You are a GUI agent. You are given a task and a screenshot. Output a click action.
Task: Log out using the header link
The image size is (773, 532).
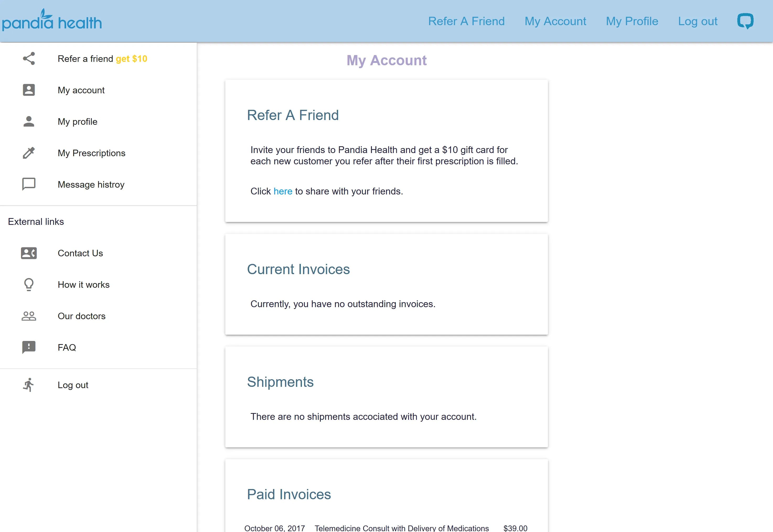coord(698,21)
